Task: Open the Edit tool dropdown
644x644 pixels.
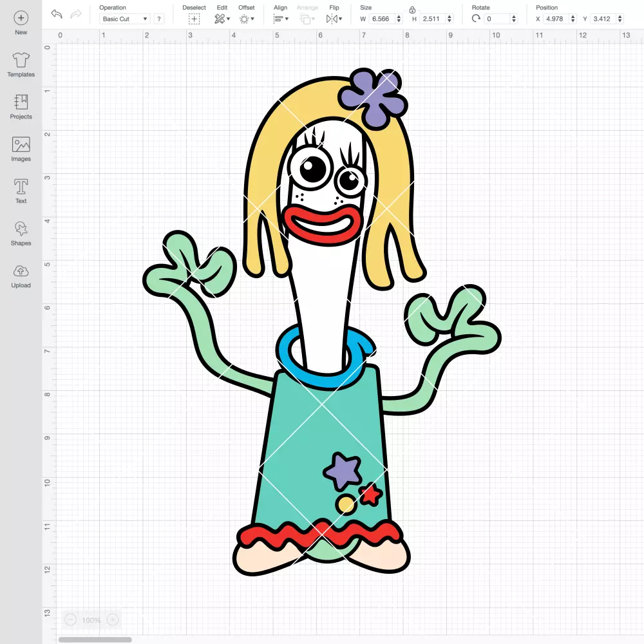Action: click(222, 19)
